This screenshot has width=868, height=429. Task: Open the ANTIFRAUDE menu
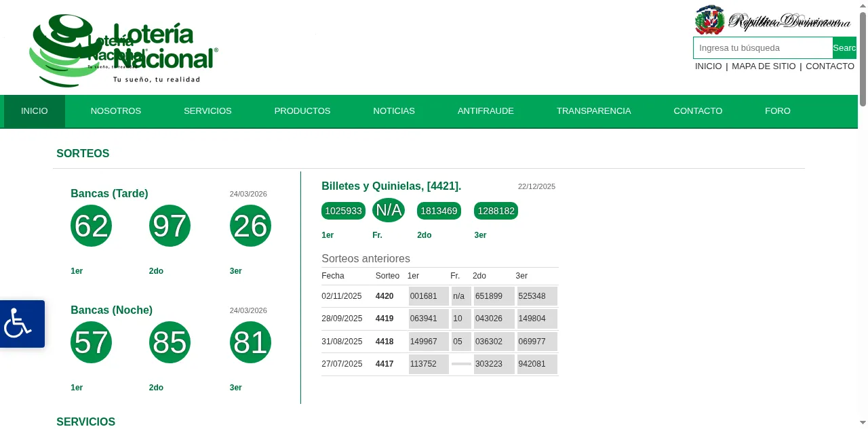click(x=486, y=111)
